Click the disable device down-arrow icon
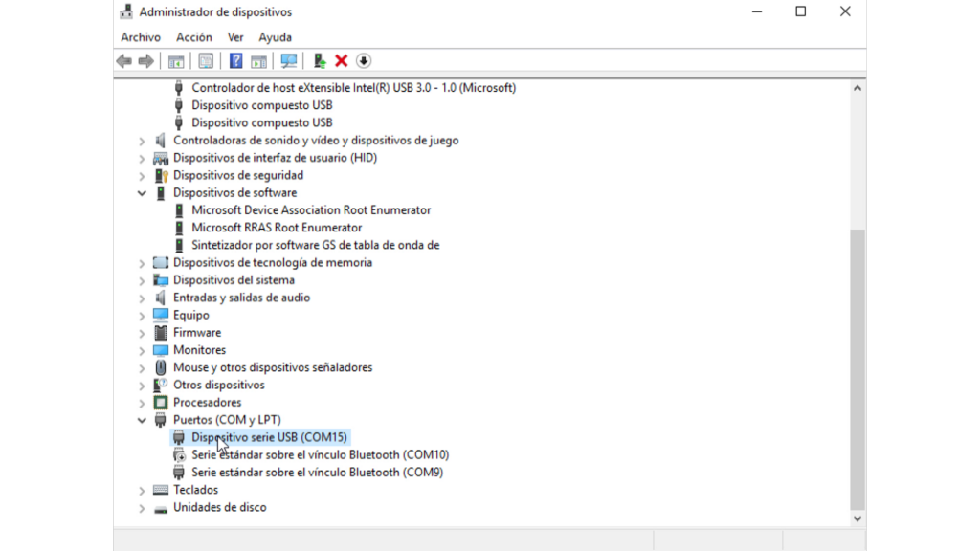The height and width of the screenshot is (551, 980). tap(364, 61)
